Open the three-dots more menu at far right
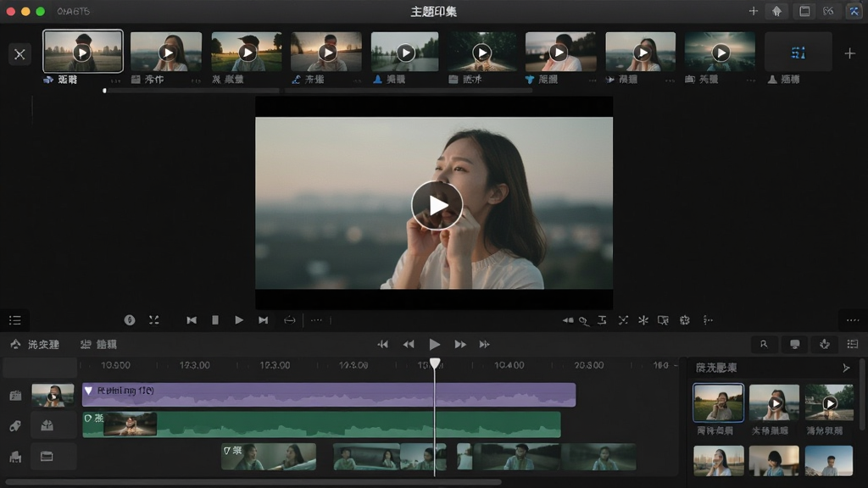This screenshot has width=868, height=488. pyautogui.click(x=853, y=320)
